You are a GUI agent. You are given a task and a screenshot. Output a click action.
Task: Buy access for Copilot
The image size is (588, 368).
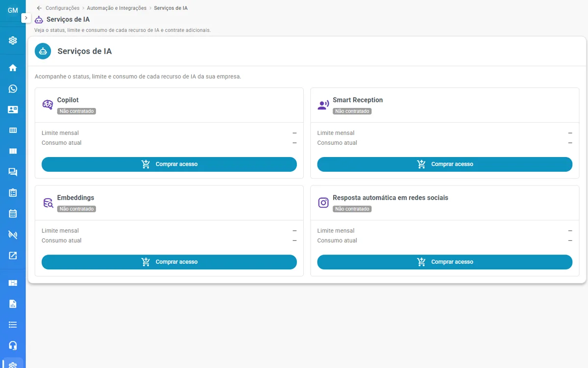pyautogui.click(x=169, y=164)
